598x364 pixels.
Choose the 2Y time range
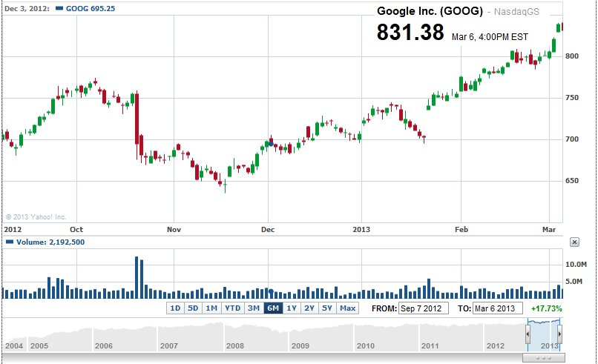tap(309, 308)
